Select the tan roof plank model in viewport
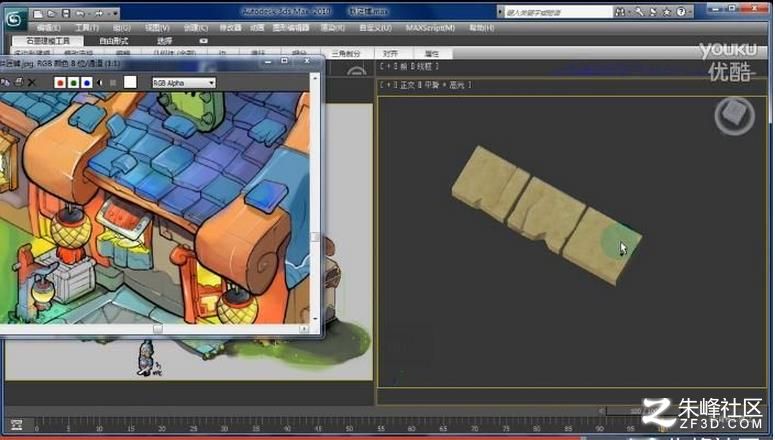775x440 pixels. [x=546, y=214]
